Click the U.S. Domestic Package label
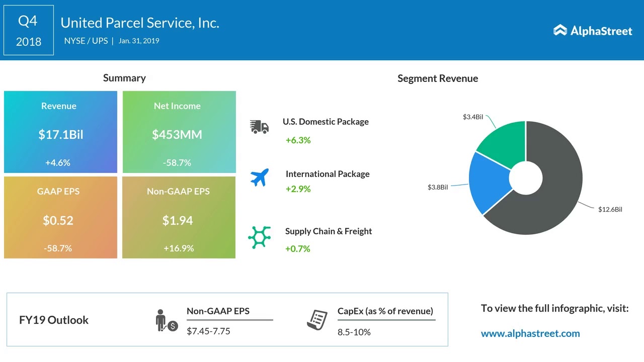Image resolution: width=644 pixels, height=362 pixels. tap(326, 122)
